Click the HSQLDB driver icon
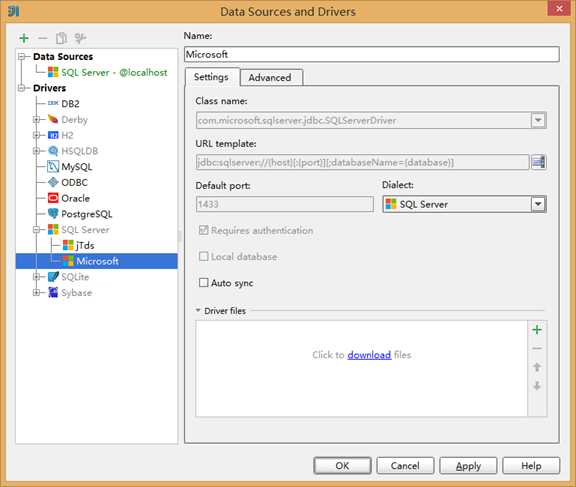This screenshot has width=576, height=487. (53, 151)
